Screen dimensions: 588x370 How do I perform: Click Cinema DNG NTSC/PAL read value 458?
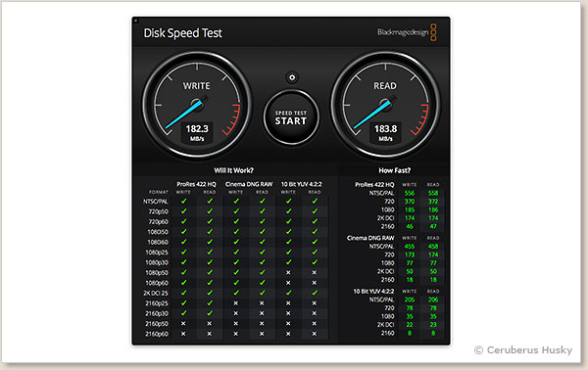pyautogui.click(x=433, y=247)
